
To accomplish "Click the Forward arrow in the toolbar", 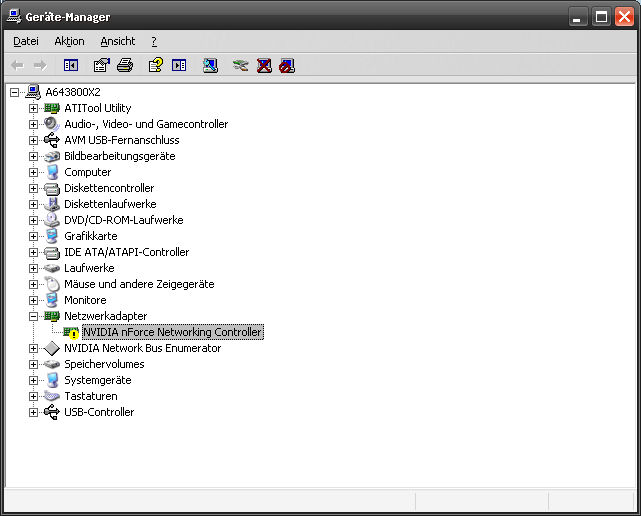I will click(x=40, y=65).
